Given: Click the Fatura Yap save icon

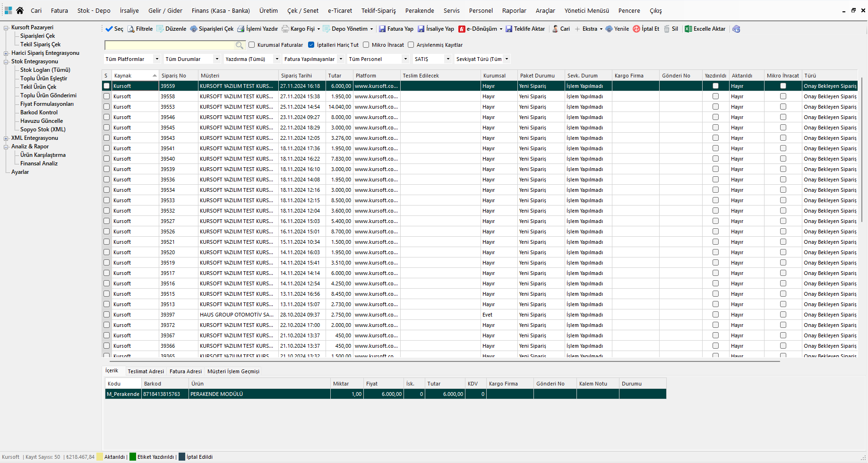Looking at the screenshot, I should coord(382,29).
